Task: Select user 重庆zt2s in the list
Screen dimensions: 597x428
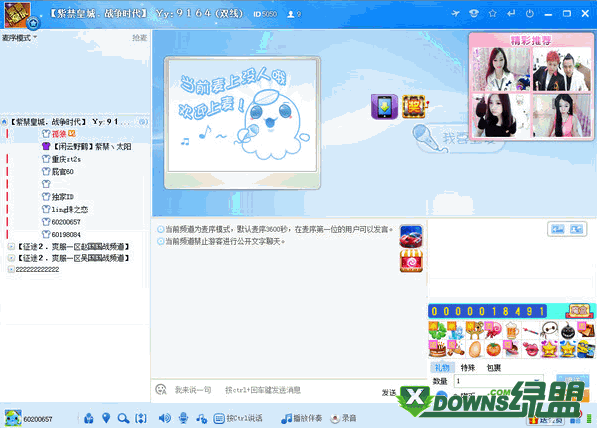Action: (66, 159)
